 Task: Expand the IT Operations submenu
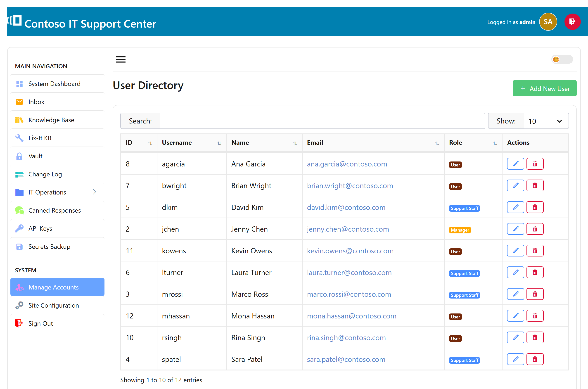pyautogui.click(x=57, y=192)
